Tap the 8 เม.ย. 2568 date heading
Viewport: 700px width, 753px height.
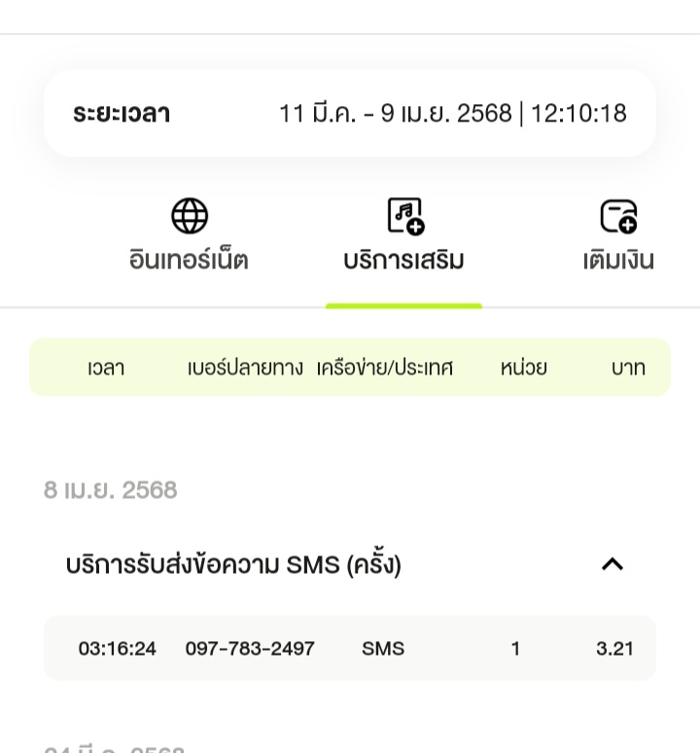pos(111,490)
